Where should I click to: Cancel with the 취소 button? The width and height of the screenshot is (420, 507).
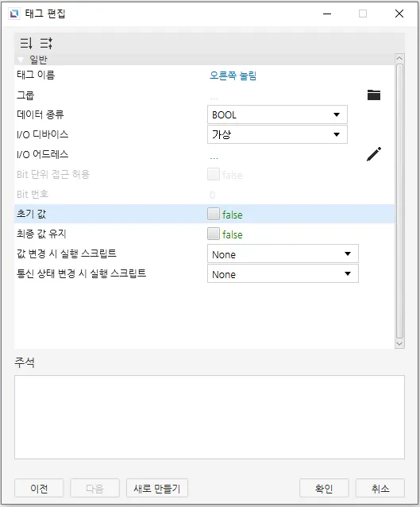[x=380, y=488]
